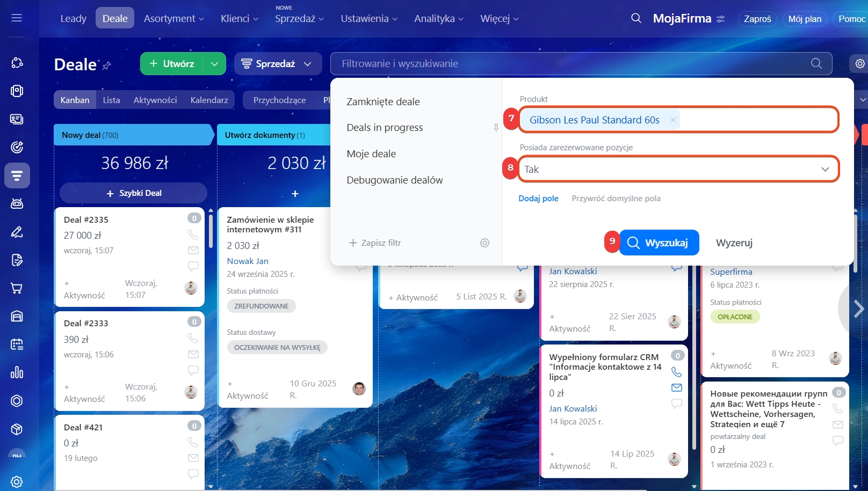
Task: Go to the Deale section in top menu
Action: coord(115,19)
